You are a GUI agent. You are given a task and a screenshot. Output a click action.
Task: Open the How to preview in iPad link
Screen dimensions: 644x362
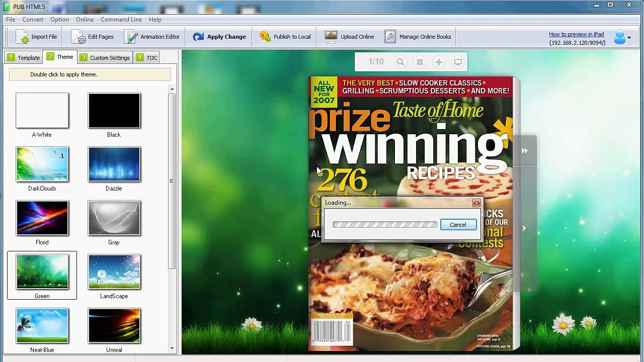point(576,34)
